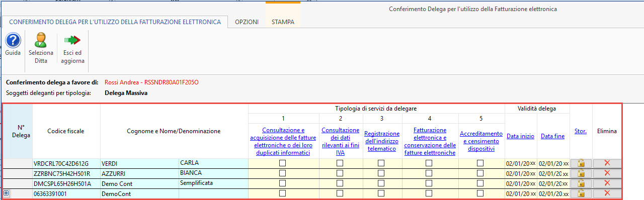Tick service 5 checkbox for DemoCont 06363391001
The height and width of the screenshot is (200, 644).
[x=480, y=193]
